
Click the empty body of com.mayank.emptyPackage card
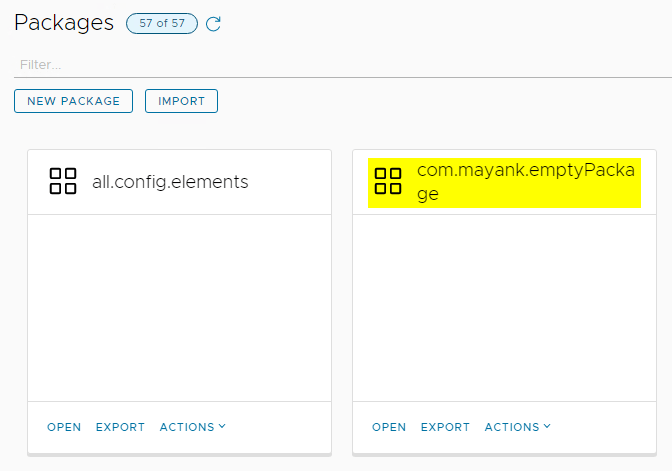click(x=504, y=307)
